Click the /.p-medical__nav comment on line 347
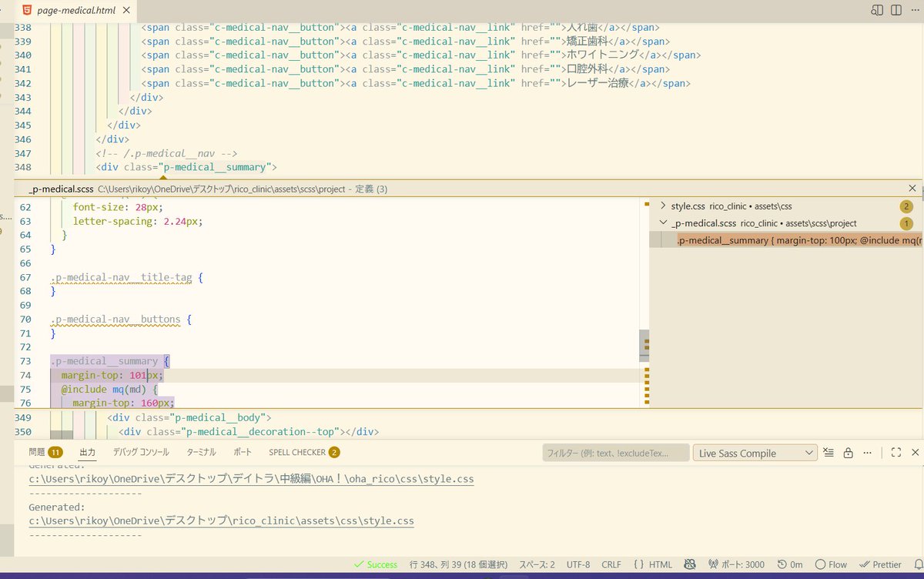The image size is (924, 579). point(166,153)
